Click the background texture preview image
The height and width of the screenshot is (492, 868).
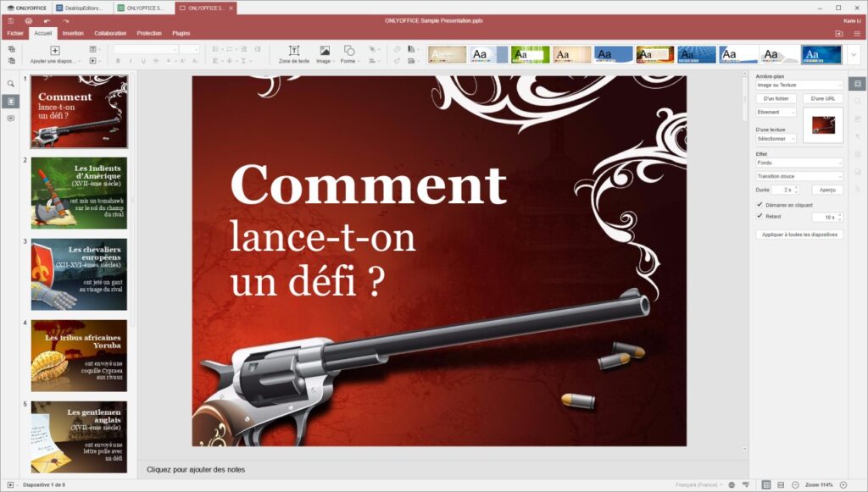823,125
